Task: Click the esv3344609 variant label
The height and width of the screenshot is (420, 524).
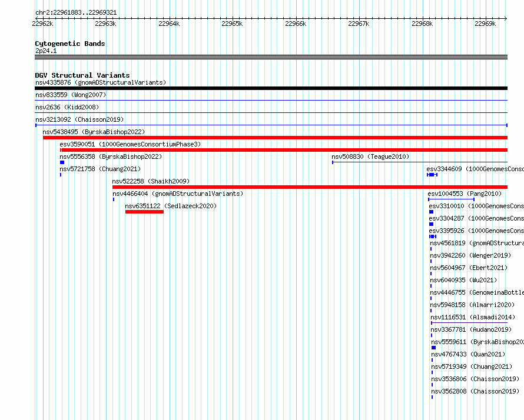Action: [475, 169]
